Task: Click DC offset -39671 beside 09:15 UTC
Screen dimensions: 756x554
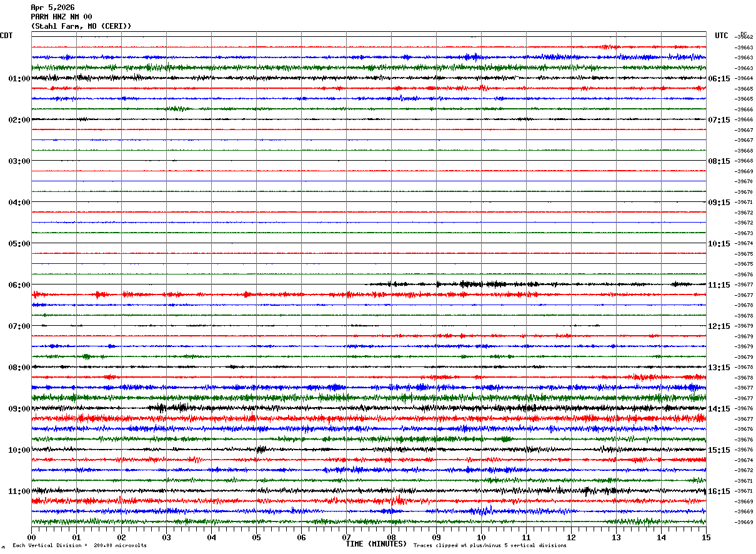Action: (744, 202)
